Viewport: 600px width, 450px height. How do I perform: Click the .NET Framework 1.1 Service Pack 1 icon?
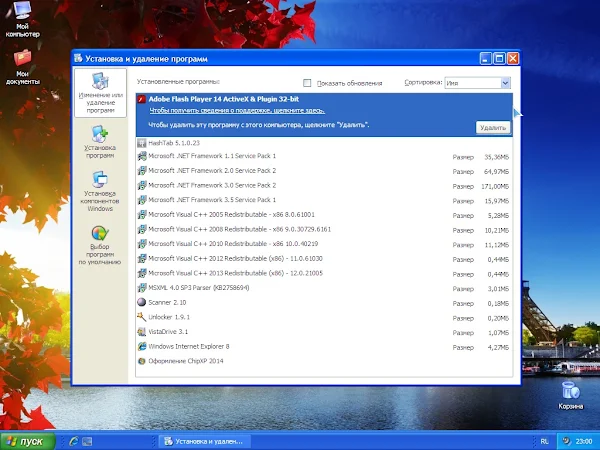coord(142,156)
